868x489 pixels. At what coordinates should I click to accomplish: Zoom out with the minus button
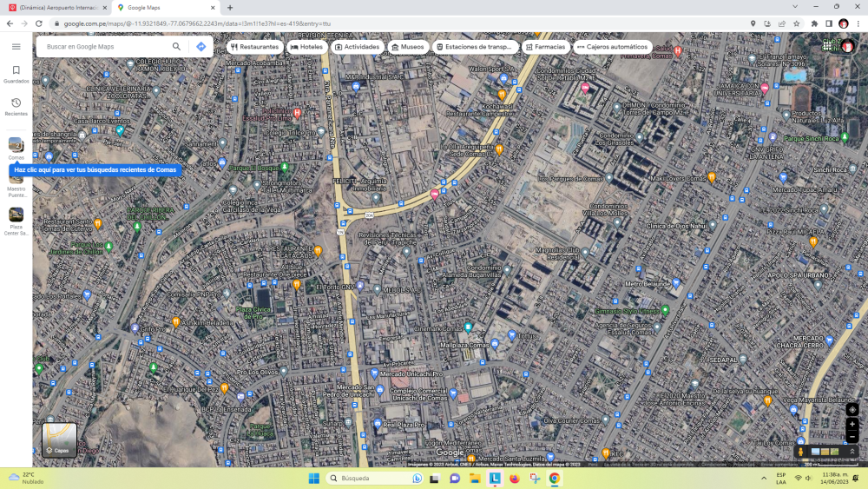click(x=852, y=437)
